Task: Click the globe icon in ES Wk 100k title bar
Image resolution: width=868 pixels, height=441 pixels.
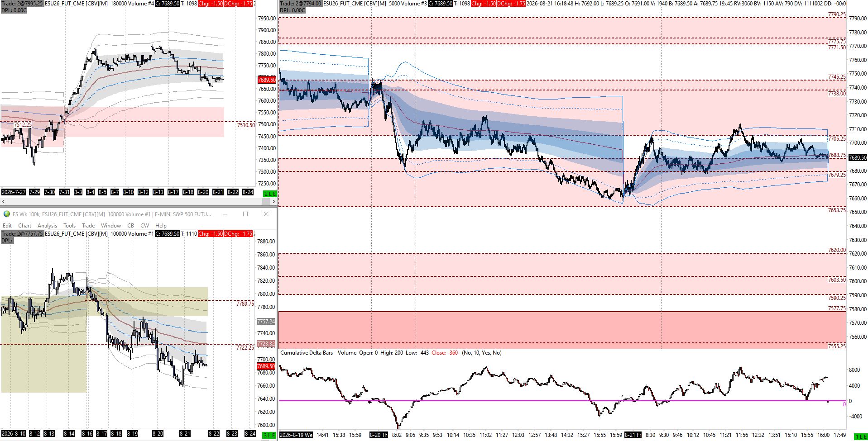Action: 7,214
